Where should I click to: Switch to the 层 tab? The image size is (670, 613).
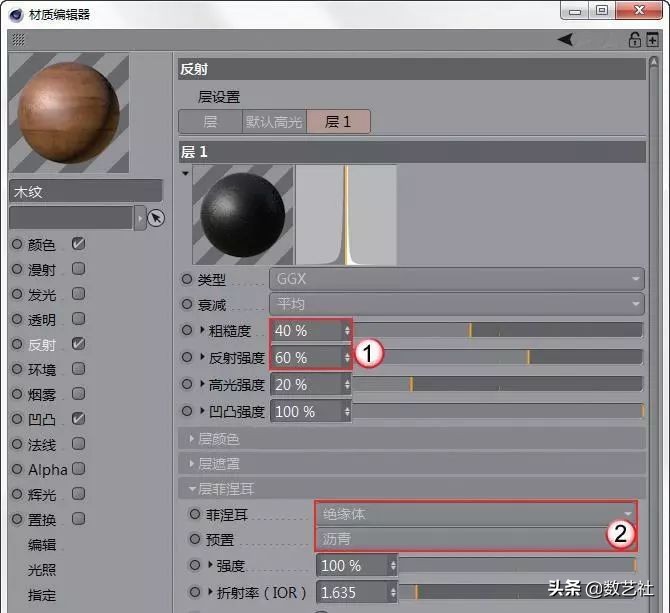click(210, 122)
